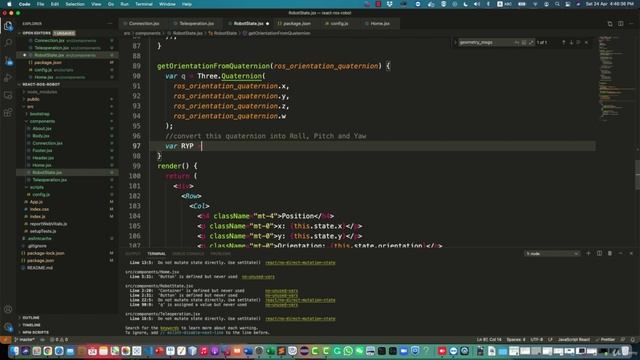This screenshot has height=360, width=640.
Task: Toggle Find in Selection option
Action: [578, 42]
